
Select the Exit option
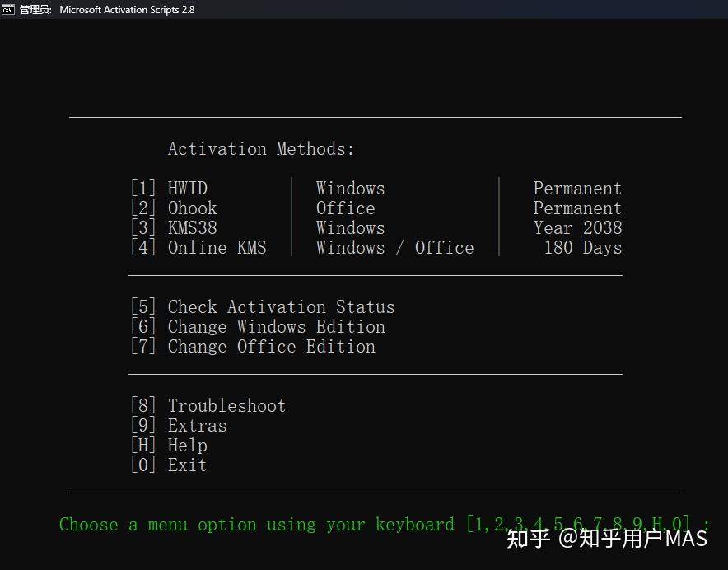[x=186, y=465]
